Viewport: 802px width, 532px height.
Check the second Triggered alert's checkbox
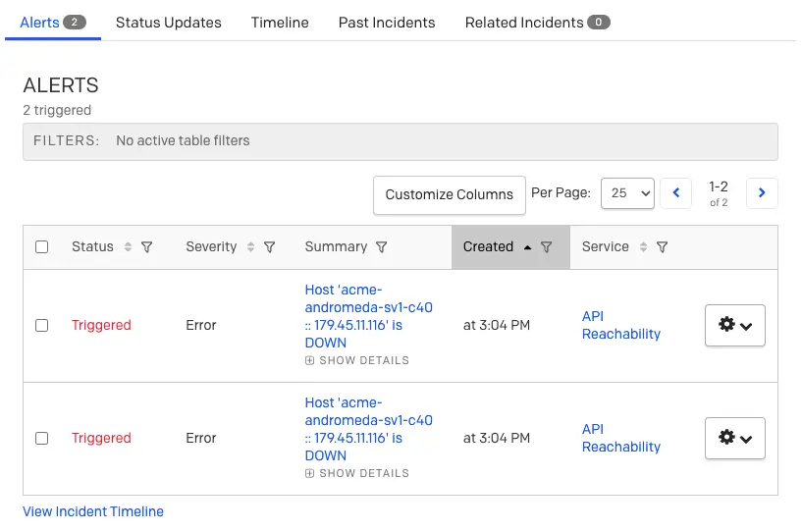42,439
